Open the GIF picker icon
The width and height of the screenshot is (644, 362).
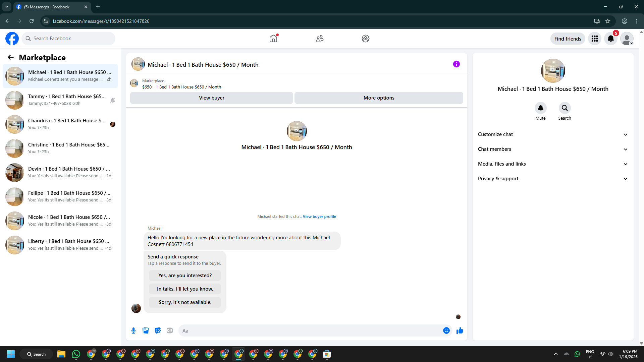(x=170, y=330)
